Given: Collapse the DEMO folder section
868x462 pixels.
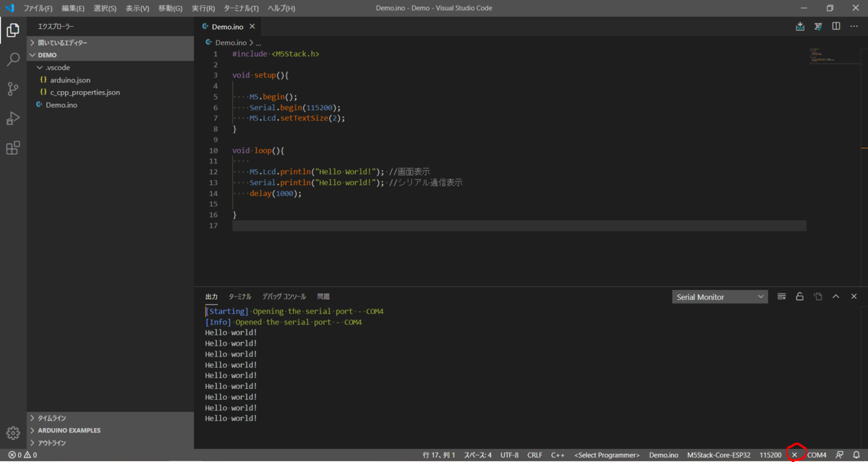Looking at the screenshot, I should tap(110, 54).
